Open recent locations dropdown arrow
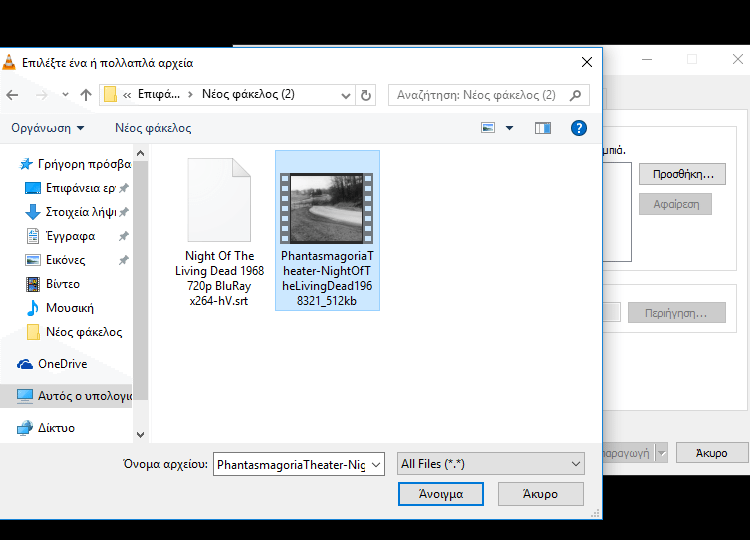Viewport: 750px width, 540px height. pos(66,95)
